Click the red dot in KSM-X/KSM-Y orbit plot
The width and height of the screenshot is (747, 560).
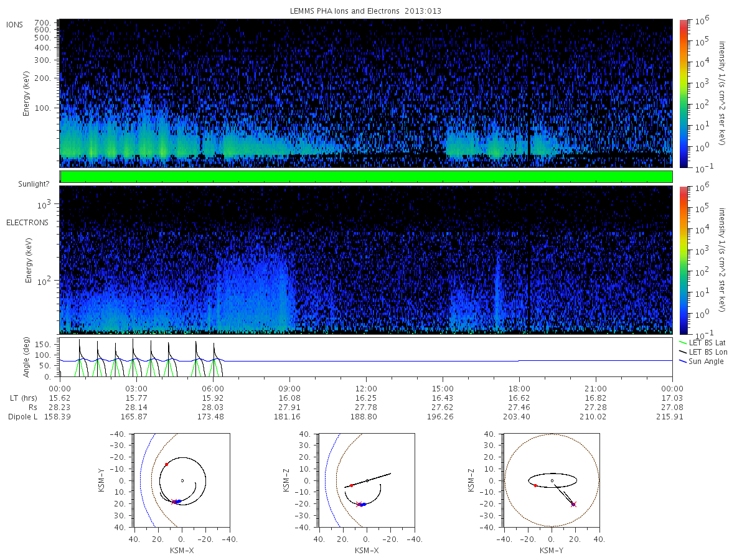[166, 464]
